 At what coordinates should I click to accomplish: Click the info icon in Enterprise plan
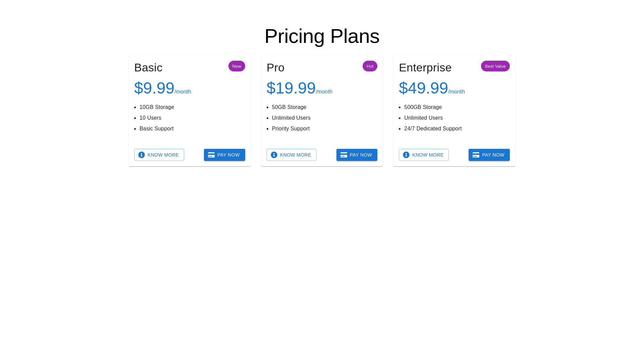tap(406, 155)
